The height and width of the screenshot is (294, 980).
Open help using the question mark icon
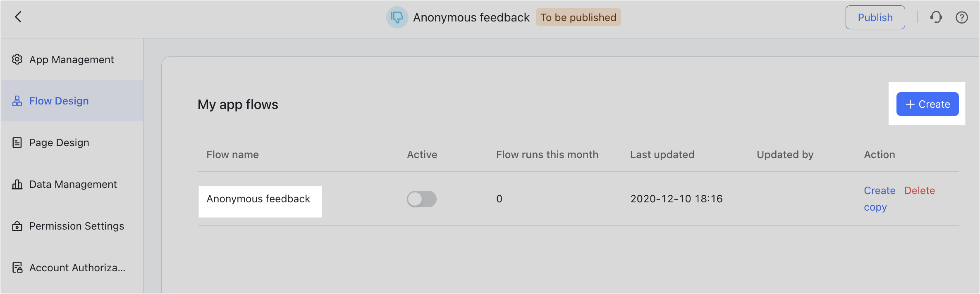pos(962,17)
